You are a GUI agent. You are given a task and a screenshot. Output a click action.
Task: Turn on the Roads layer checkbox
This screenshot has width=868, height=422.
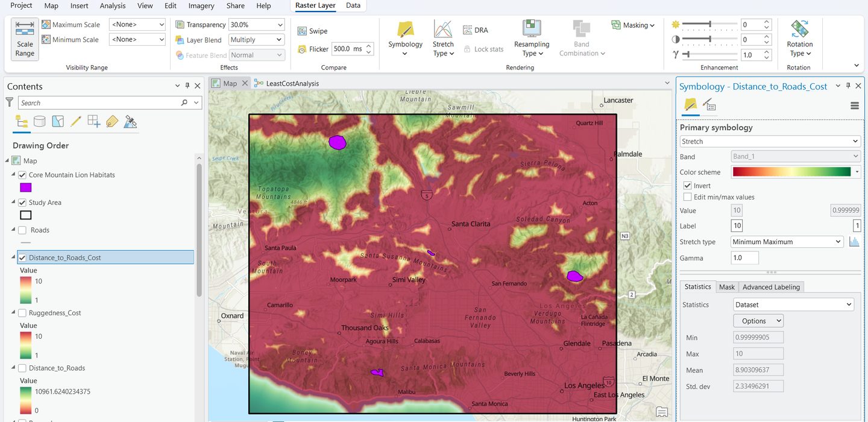click(x=22, y=230)
